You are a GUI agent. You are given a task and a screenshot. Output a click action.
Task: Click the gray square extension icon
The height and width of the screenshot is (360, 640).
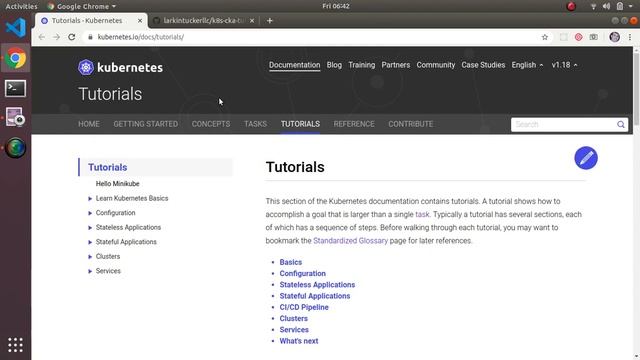pos(563,37)
